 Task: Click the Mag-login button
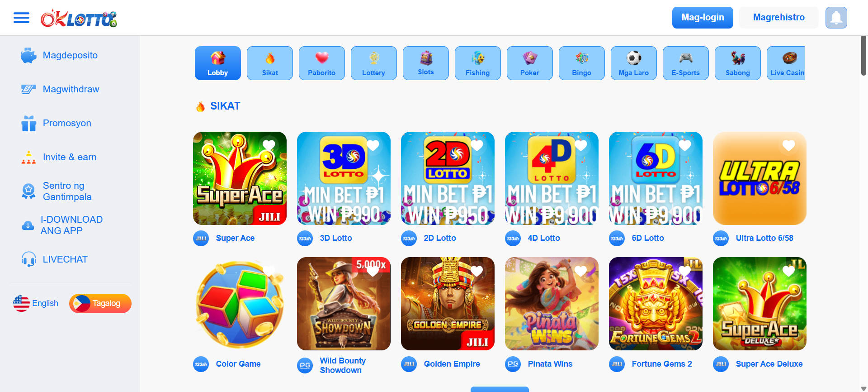coord(703,18)
